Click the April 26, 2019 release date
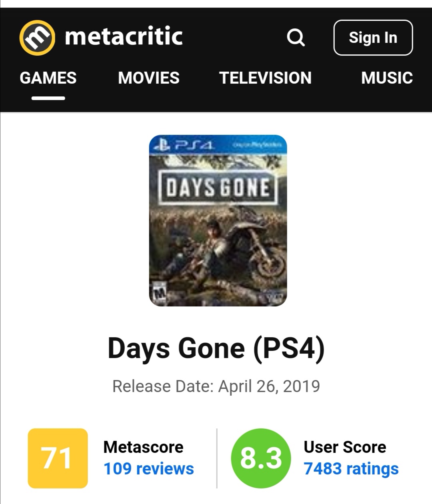The image size is (432, 504). pos(269,386)
